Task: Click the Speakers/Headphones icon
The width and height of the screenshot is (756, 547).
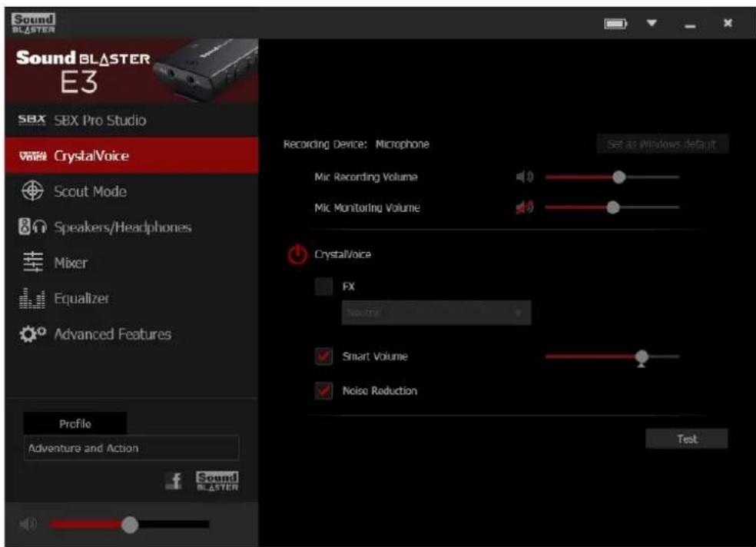Action: pyautogui.click(x=32, y=226)
